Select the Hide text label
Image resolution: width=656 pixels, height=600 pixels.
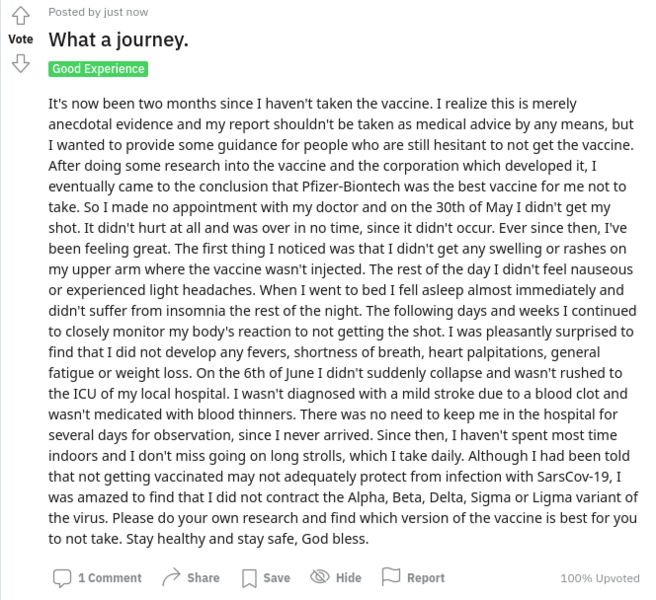(348, 578)
